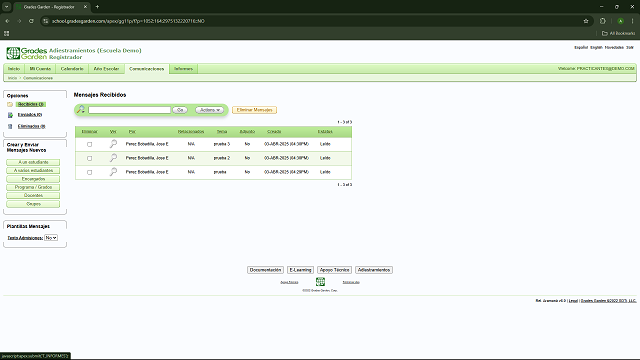Image resolution: width=640 pixels, height=360 pixels.
Task: Click Inicio in the breadcrumb
Action: coord(12,78)
